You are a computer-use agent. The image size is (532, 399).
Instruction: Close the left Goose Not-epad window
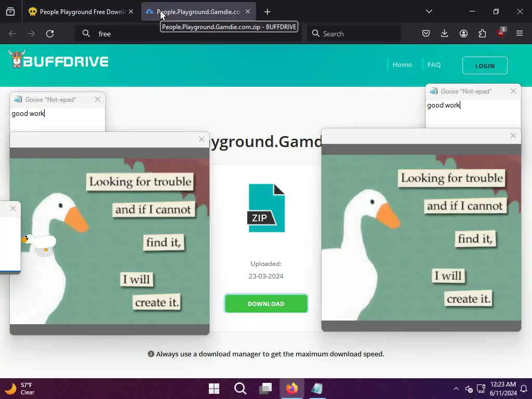point(98,99)
